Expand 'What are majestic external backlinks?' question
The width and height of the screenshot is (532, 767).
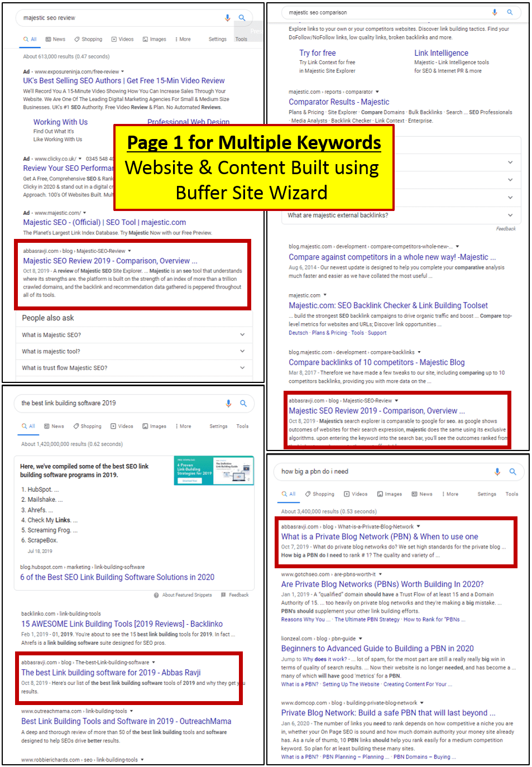click(401, 215)
